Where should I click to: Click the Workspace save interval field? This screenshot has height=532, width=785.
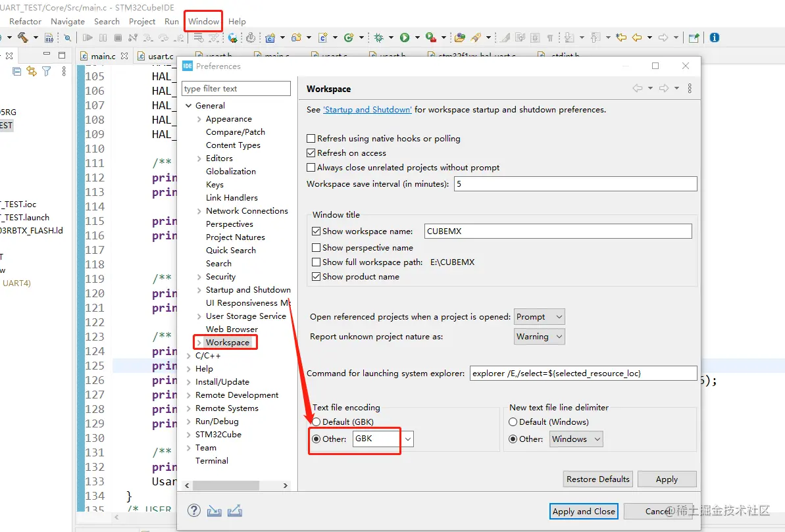[x=575, y=183]
